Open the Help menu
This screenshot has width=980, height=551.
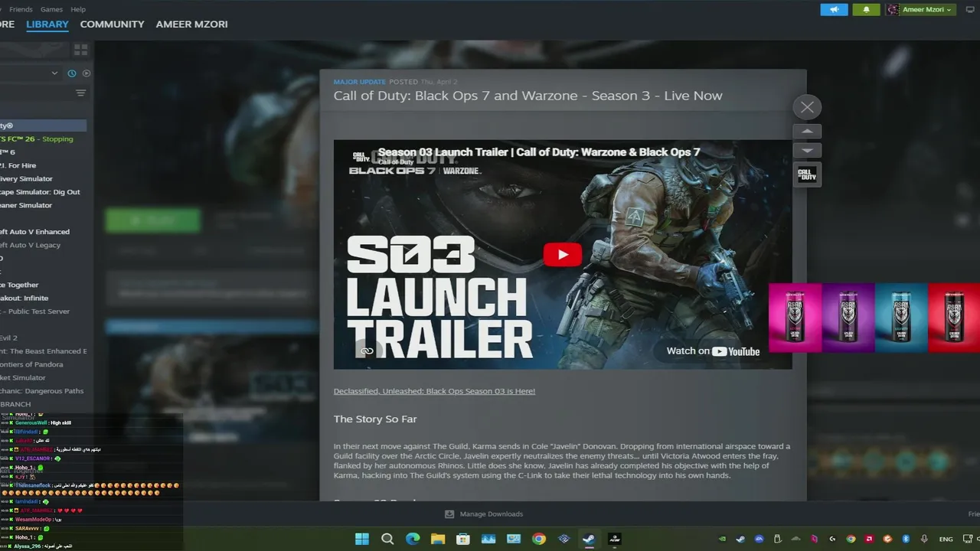tap(78, 9)
